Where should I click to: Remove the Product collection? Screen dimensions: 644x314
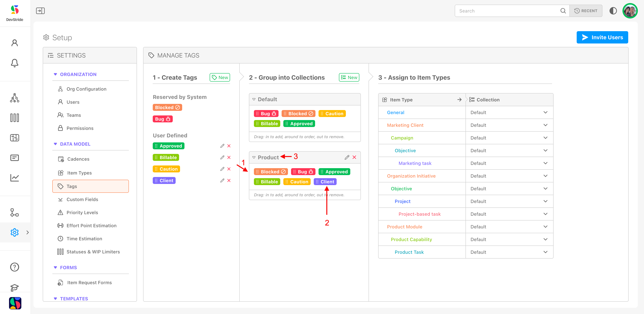pyautogui.click(x=354, y=157)
